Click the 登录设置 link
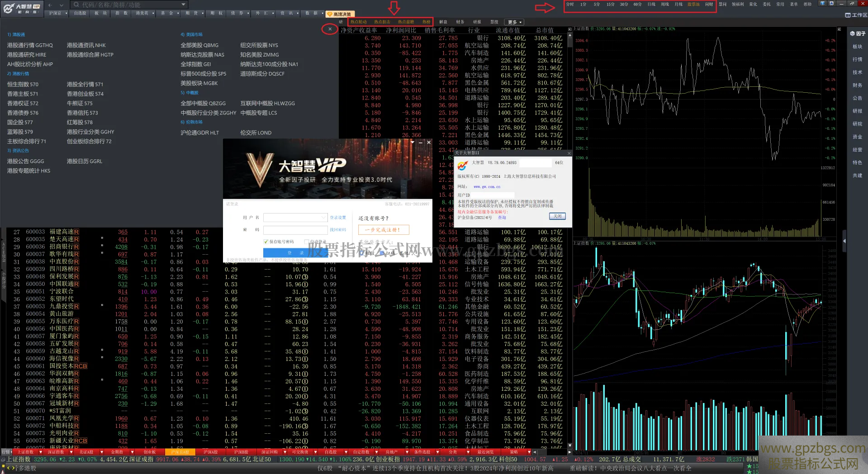868x474 pixels. coord(338,218)
